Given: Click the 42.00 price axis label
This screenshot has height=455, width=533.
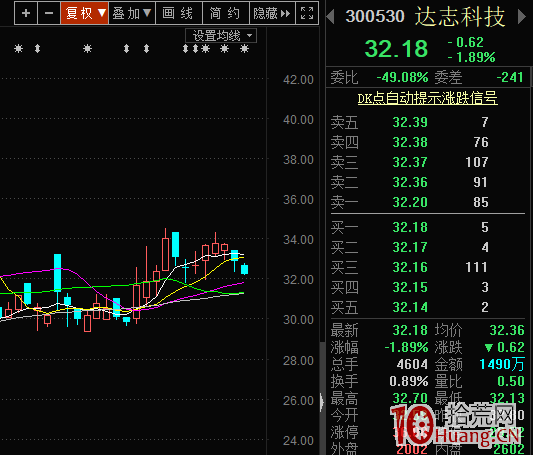Looking at the screenshot, I should [x=298, y=80].
